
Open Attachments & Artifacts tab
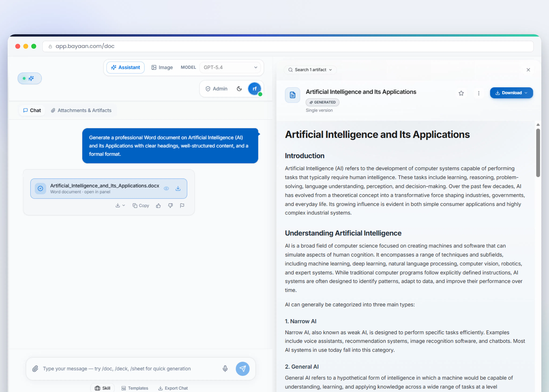point(81,110)
